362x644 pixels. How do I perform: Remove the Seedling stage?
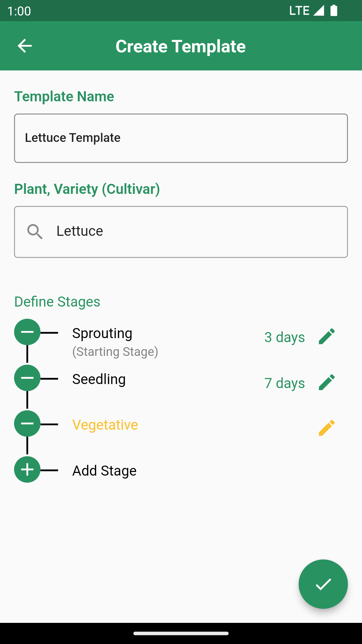(x=27, y=378)
